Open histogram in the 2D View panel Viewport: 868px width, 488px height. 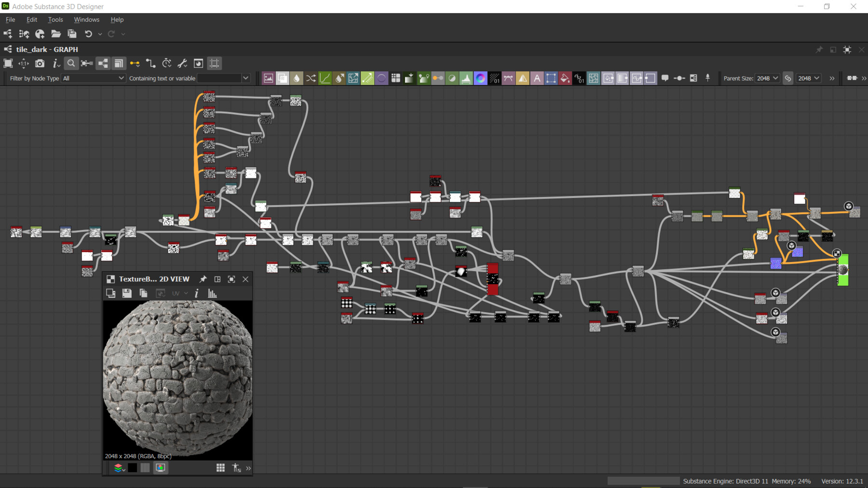tap(212, 293)
